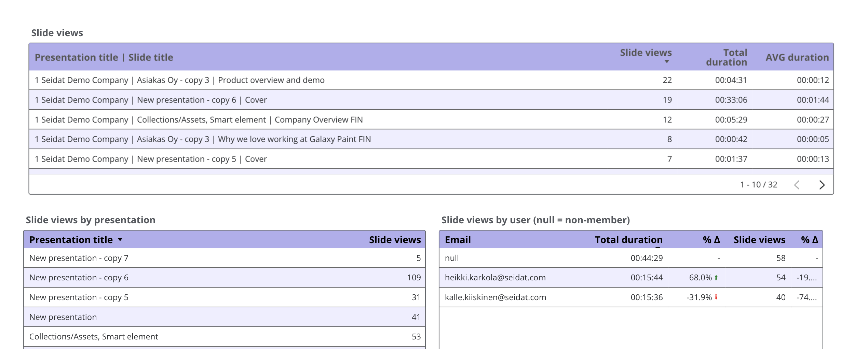Open Presentation title sort dropdown arrow
The width and height of the screenshot is (868, 349).
point(120,240)
